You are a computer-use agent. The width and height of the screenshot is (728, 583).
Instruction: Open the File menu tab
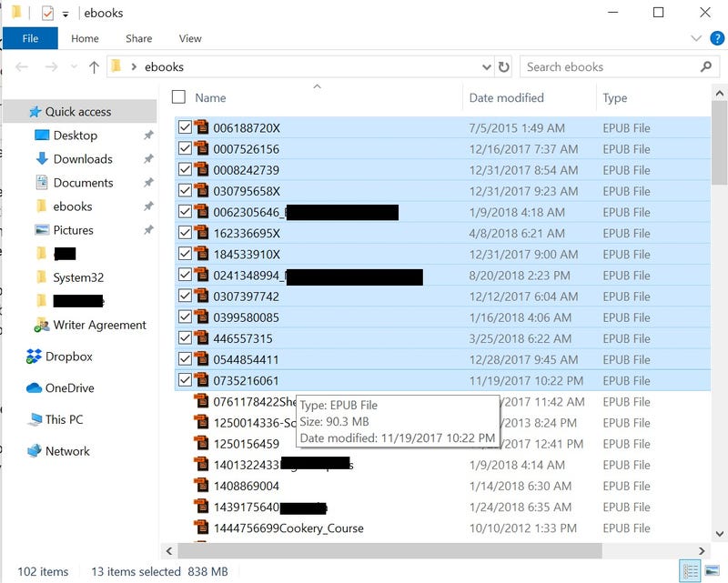click(x=30, y=38)
